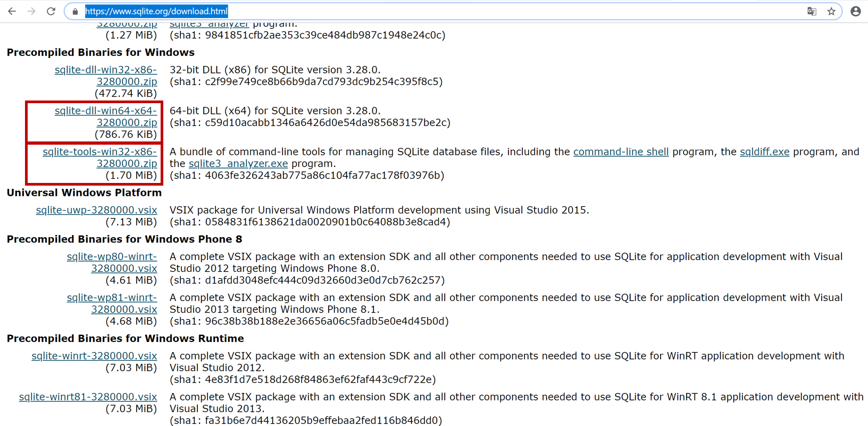
Task: Click the Precompiled Binaries for Windows heading
Action: [101, 52]
